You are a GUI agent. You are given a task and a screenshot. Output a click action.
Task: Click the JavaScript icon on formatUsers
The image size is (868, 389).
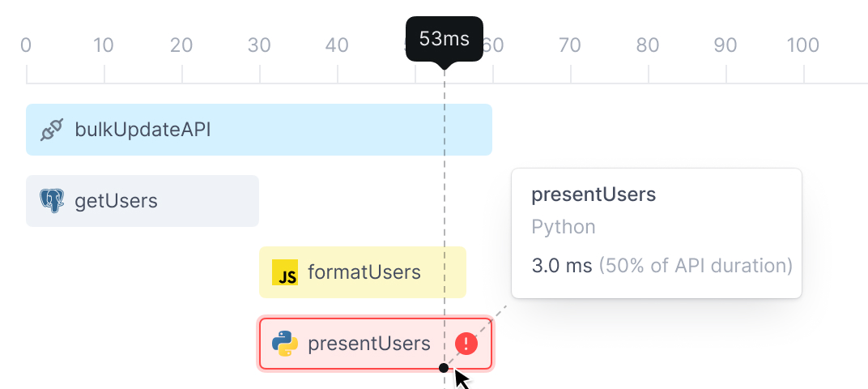(x=285, y=273)
